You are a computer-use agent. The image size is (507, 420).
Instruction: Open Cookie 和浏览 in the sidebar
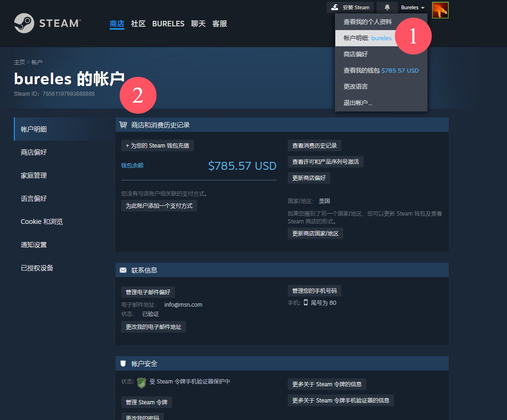[x=62, y=222]
